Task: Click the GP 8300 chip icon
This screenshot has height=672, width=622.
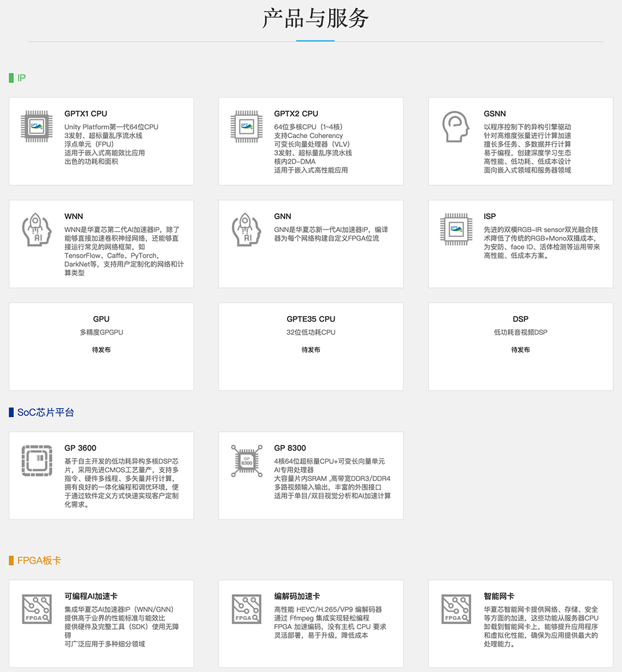Action: [x=246, y=460]
